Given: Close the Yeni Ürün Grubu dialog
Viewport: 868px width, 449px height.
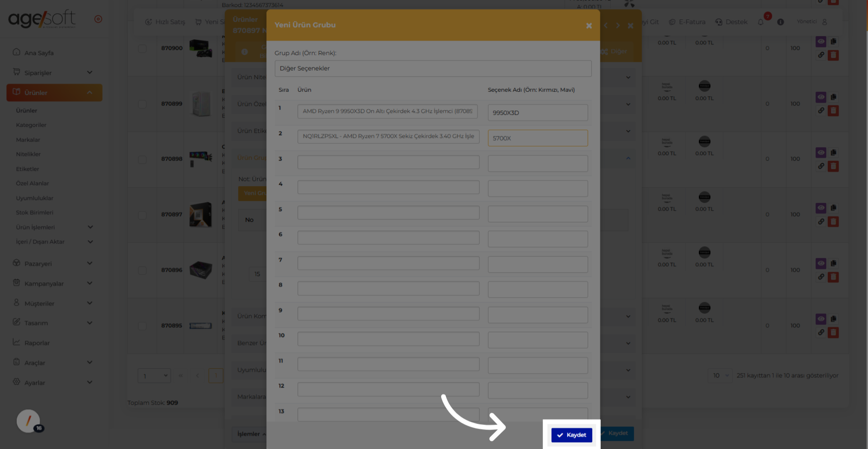Looking at the screenshot, I should (589, 26).
